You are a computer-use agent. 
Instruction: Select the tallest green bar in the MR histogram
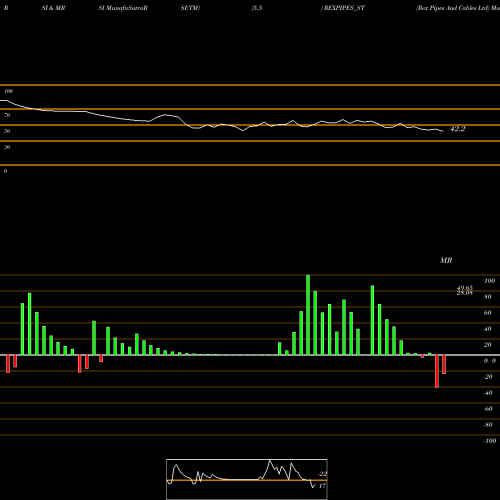tap(308, 315)
